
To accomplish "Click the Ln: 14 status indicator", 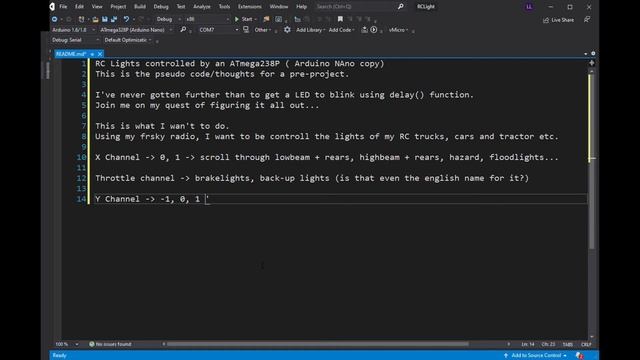I will tap(527, 344).
